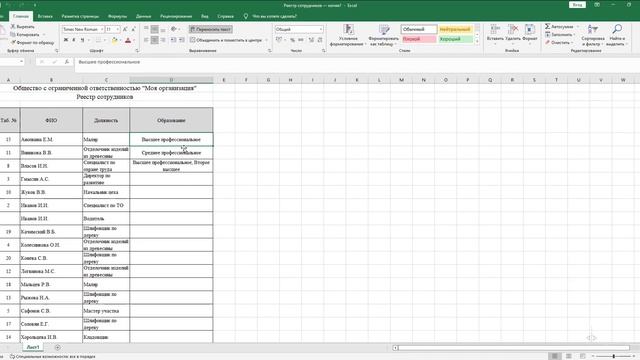Open the Общий number format dropdown
The width and height of the screenshot is (640, 360).
320,29
